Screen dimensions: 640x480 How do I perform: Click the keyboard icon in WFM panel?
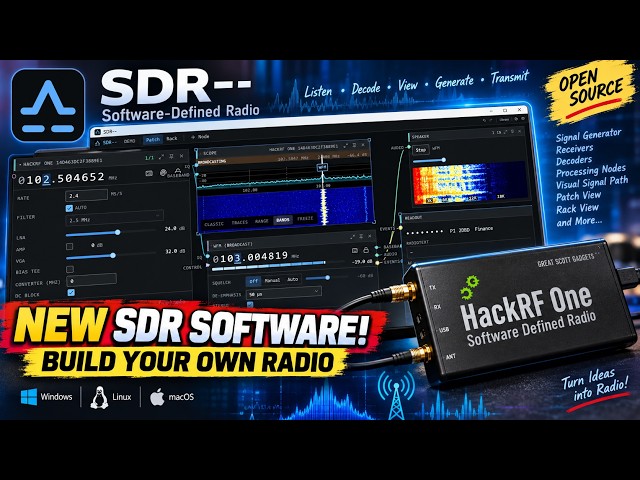coord(355,250)
